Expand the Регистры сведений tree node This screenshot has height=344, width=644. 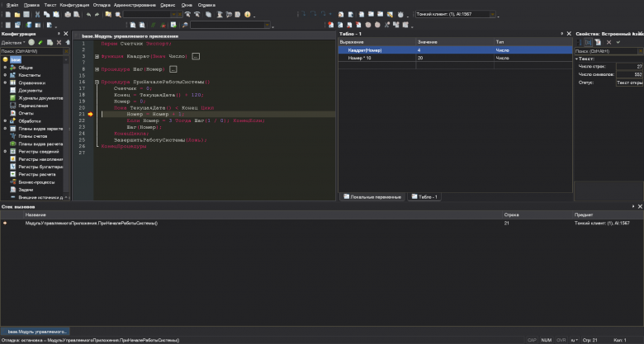point(5,152)
